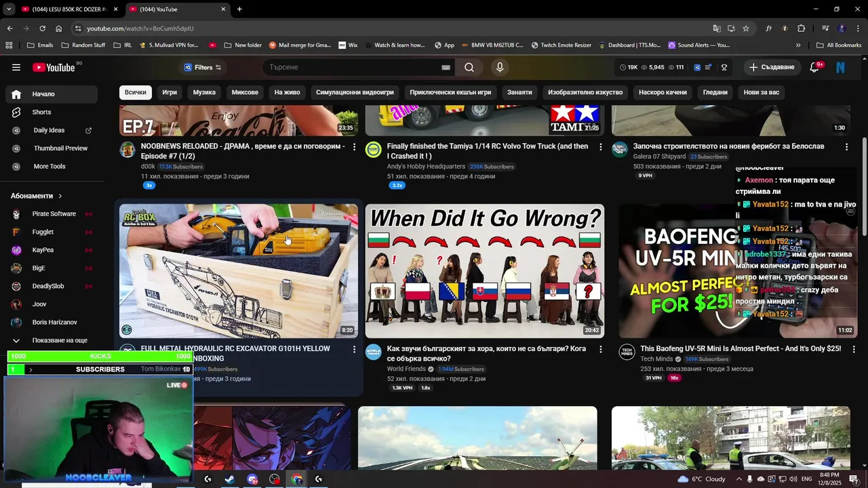Click the vidIQ trophy icon
This screenshot has width=868, height=488.
[x=724, y=67]
